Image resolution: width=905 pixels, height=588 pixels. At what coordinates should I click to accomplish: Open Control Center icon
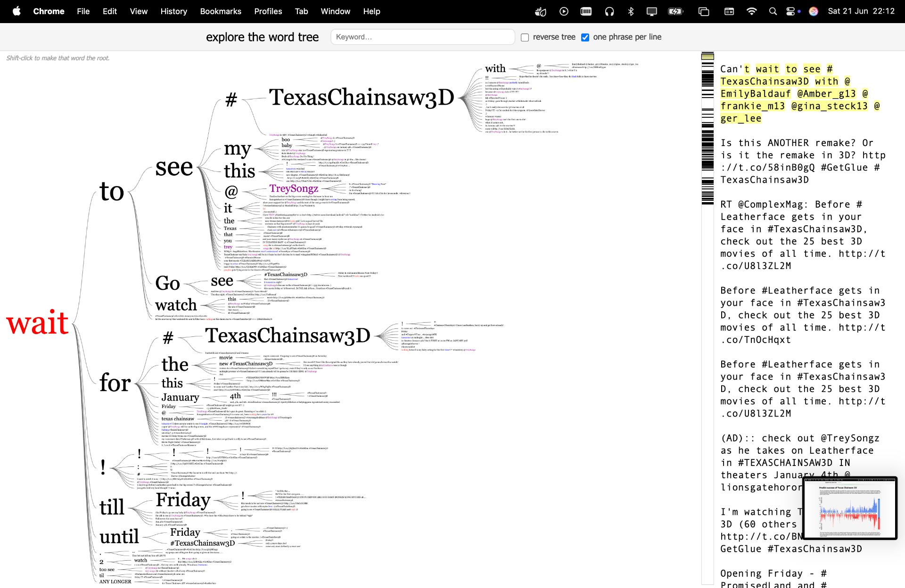click(791, 11)
